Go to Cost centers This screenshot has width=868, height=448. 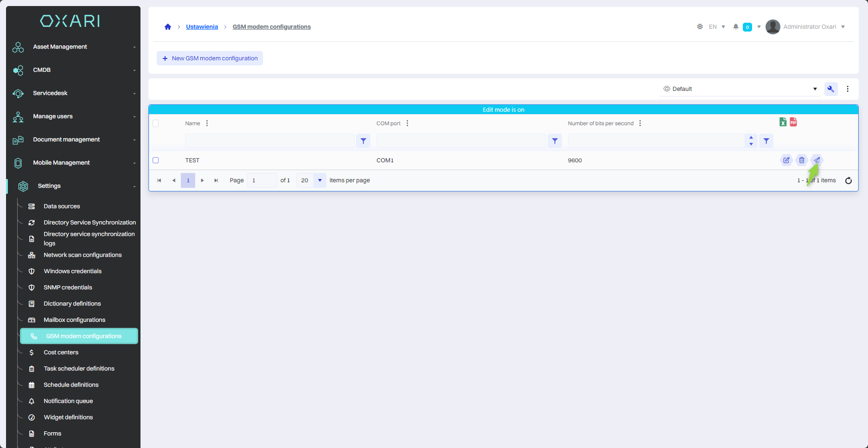click(61, 352)
